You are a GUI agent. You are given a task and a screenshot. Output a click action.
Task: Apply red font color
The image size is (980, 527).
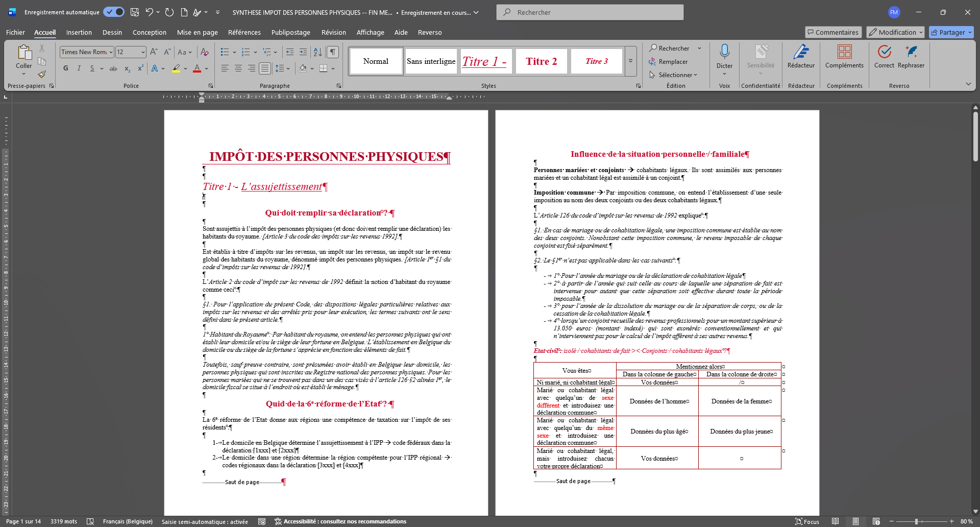click(197, 68)
